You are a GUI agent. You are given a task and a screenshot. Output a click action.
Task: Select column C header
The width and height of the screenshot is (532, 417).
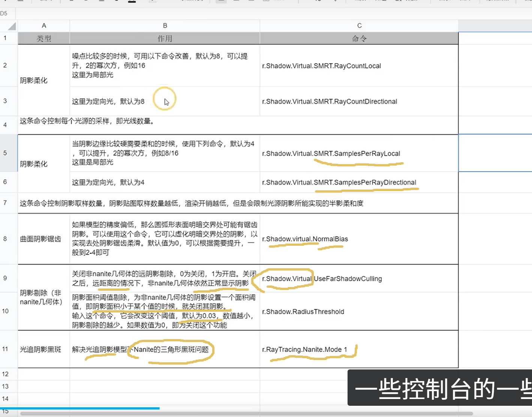tap(359, 26)
